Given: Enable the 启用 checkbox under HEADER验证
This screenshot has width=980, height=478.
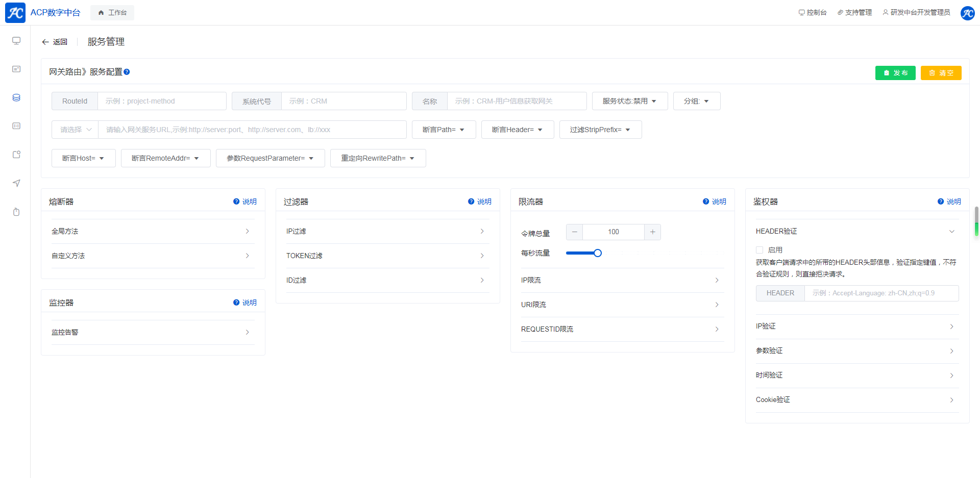Looking at the screenshot, I should point(759,250).
